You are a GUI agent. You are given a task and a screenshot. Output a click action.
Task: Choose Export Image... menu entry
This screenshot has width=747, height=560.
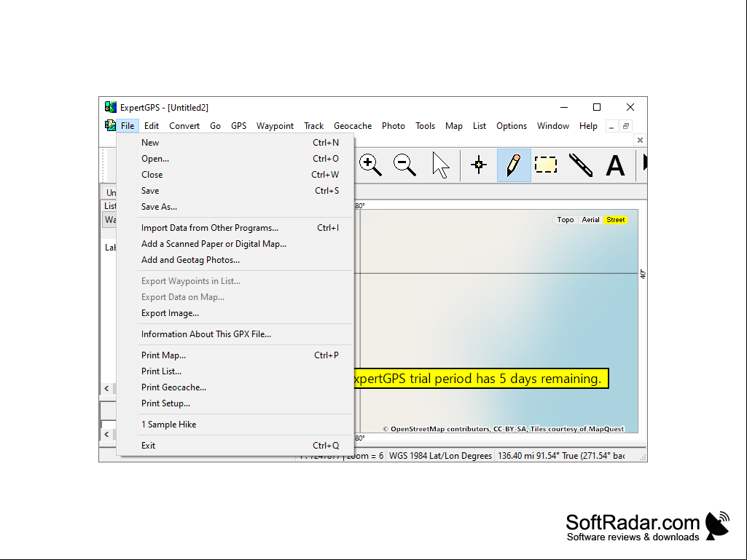pyautogui.click(x=235, y=313)
